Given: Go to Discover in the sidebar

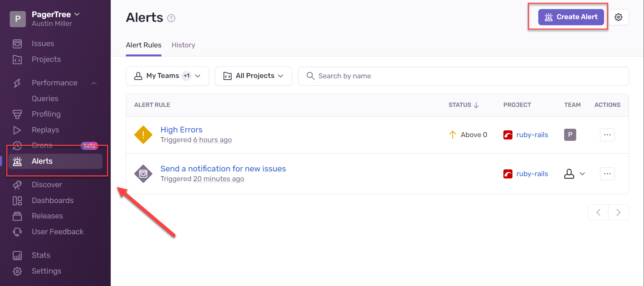Looking at the screenshot, I should coord(47,185).
